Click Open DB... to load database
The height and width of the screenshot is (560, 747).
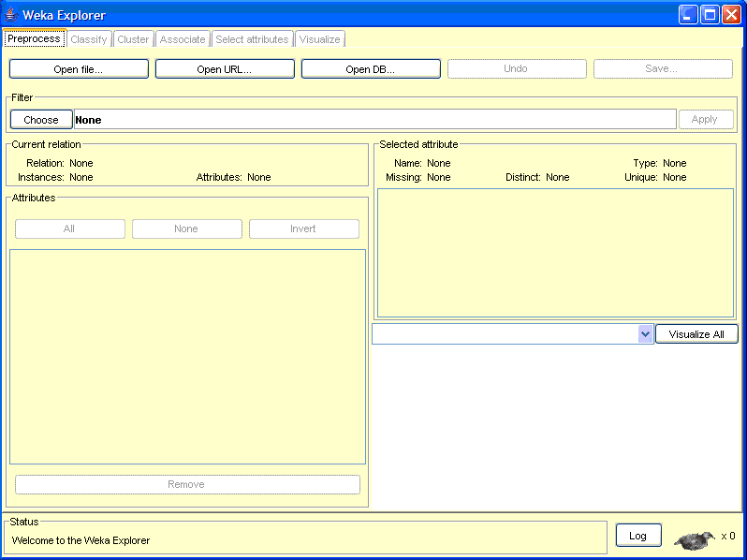(371, 69)
